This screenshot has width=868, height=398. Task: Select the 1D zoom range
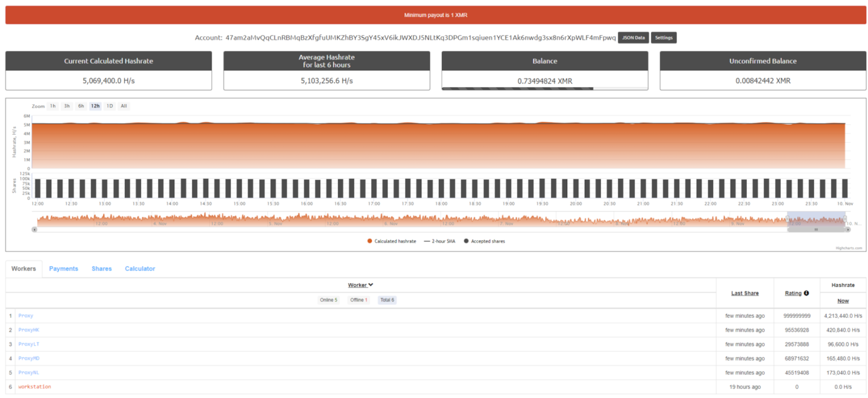pos(109,106)
